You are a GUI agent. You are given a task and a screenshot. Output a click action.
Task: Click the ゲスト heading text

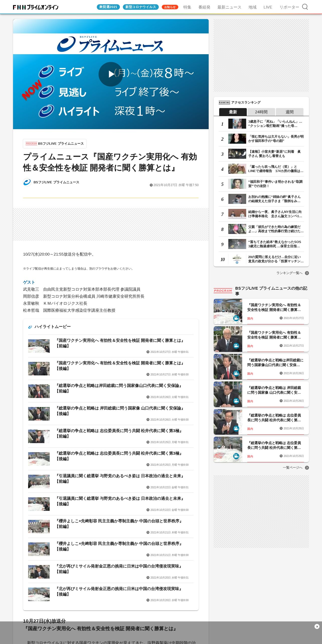point(29,282)
